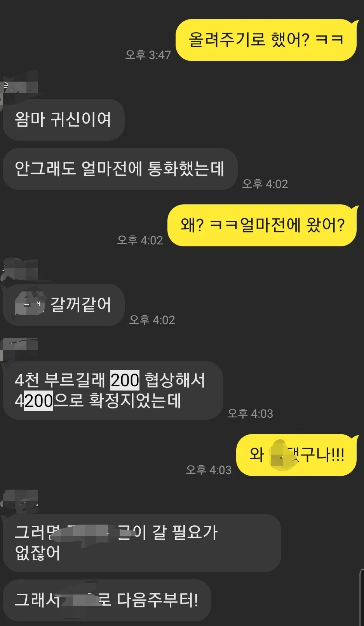This screenshot has width=364, height=626.
Task: Tap the "확정지었는데" message bubble
Action: [113, 391]
